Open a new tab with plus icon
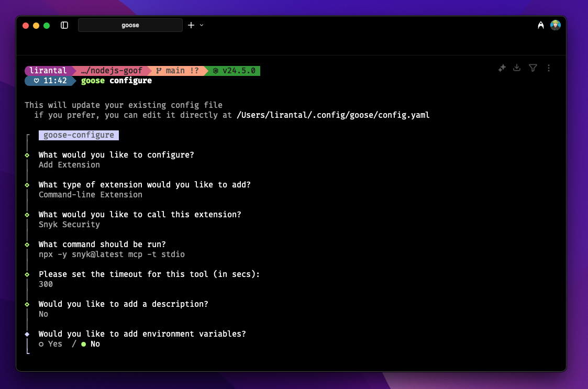The height and width of the screenshot is (389, 588). pyautogui.click(x=191, y=25)
